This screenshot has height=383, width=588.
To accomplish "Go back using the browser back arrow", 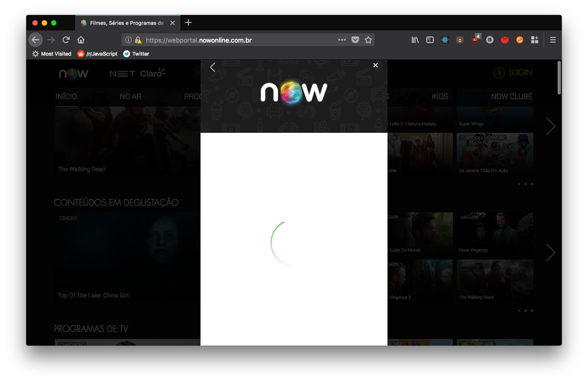I will tap(36, 40).
